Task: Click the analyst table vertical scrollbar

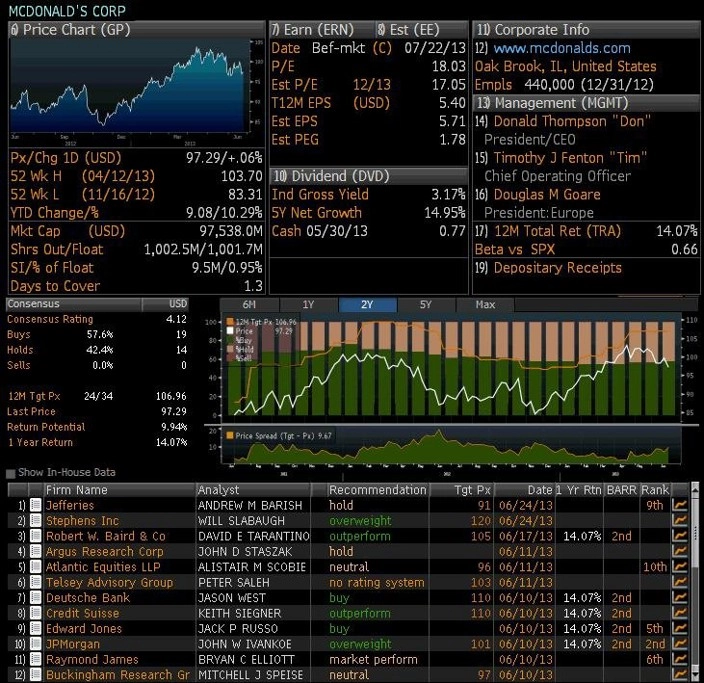Action: click(x=695, y=582)
